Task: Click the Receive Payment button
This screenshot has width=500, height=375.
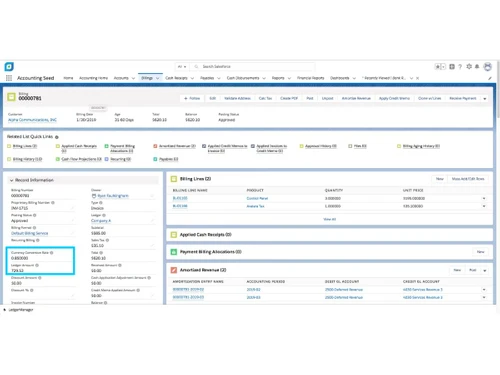Action: coord(463,98)
